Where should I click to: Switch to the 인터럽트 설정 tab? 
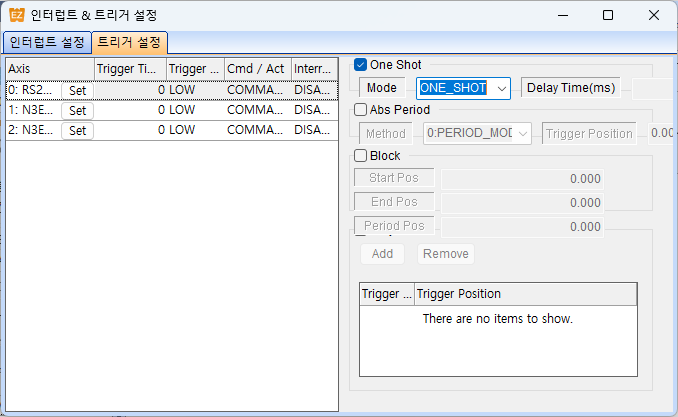(47, 42)
